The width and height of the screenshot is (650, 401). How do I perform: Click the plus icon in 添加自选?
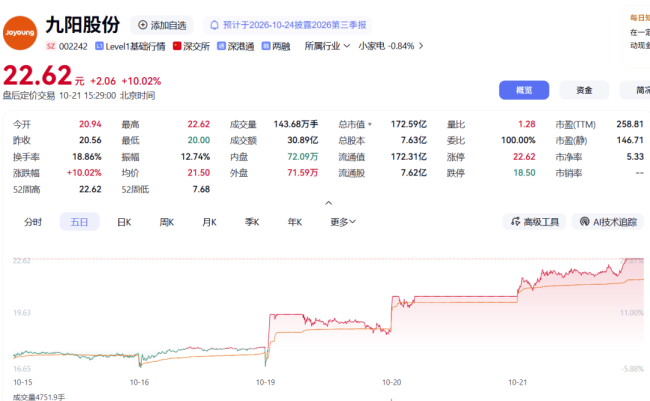[143, 25]
